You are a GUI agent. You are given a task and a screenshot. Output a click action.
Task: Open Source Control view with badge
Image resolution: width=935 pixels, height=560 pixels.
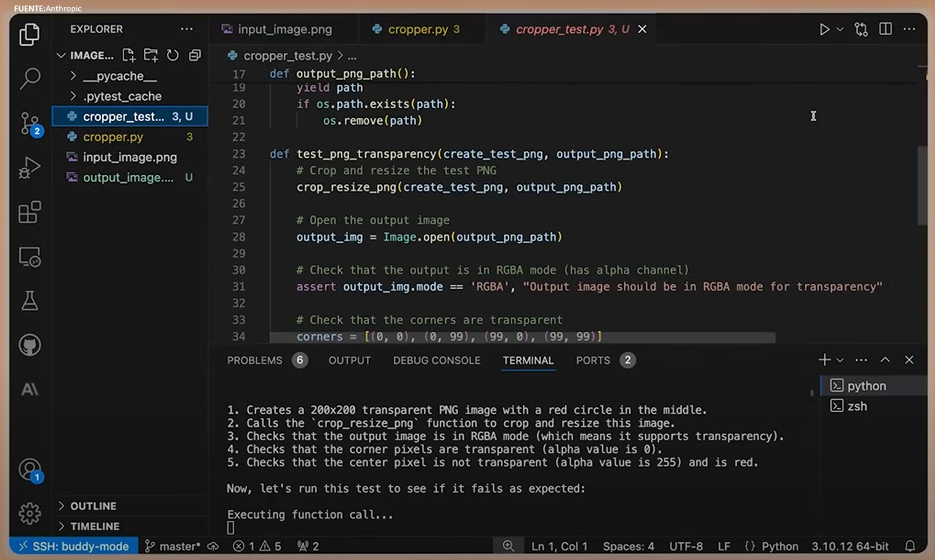pos(29,123)
